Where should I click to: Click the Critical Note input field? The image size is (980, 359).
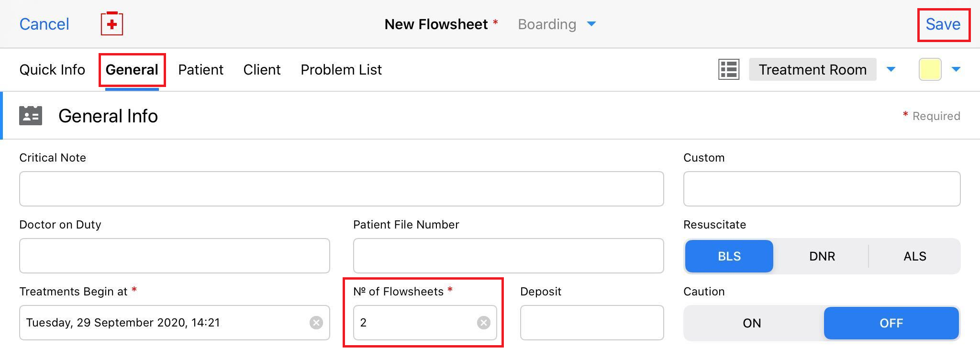[x=341, y=189]
